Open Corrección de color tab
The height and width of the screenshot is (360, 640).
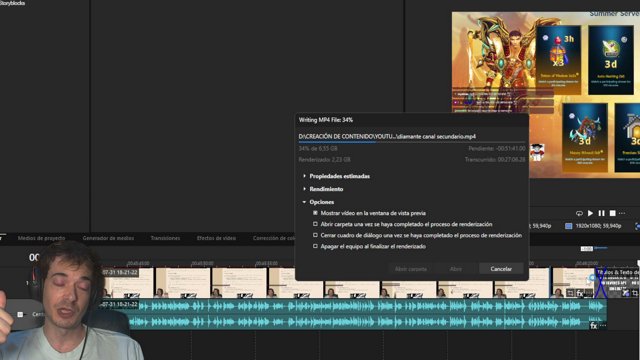(273, 238)
